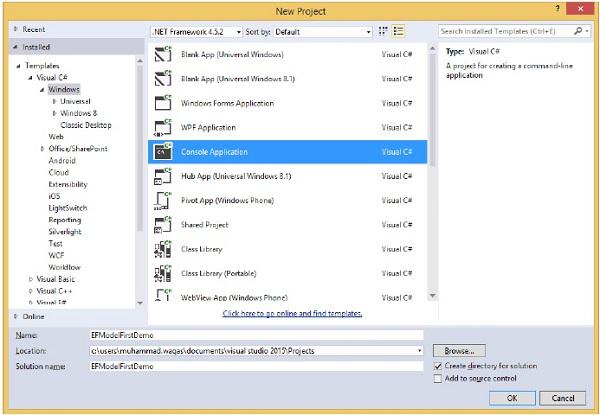Select the iOS category
Viewport: 600px width, 415px height.
pos(54,196)
